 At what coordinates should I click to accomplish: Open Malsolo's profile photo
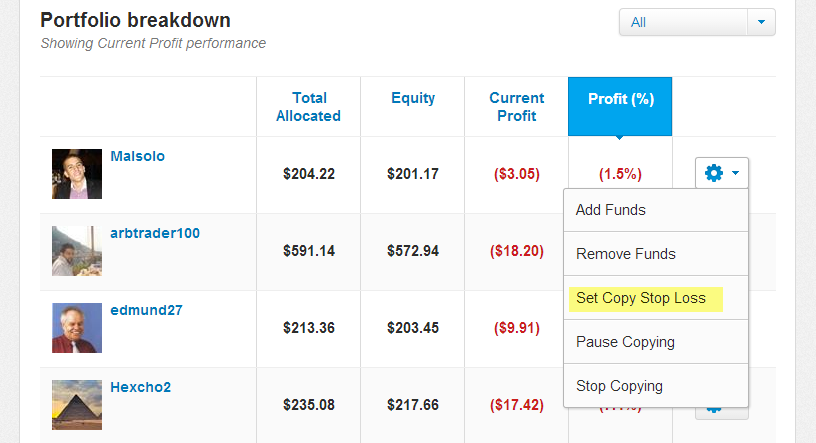[77, 174]
